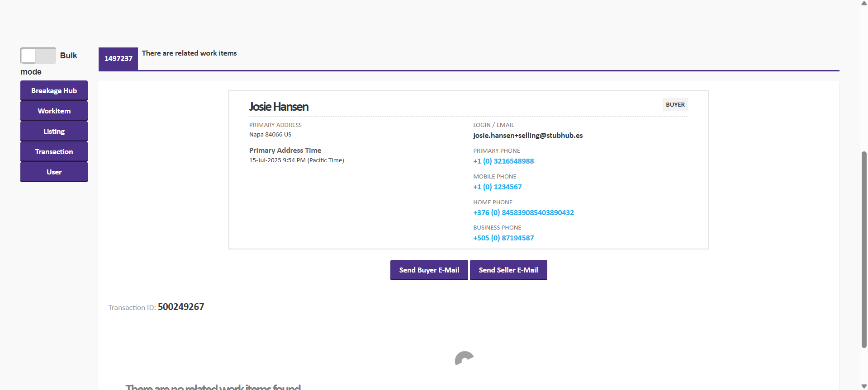This screenshot has width=868, height=390.
Task: Open the Breakage Hub section
Action: point(54,90)
